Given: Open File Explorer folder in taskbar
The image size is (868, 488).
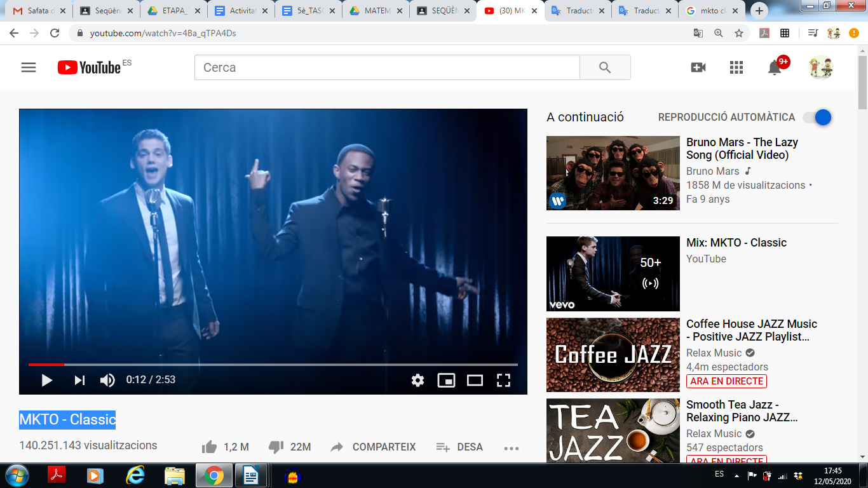Looking at the screenshot, I should tap(174, 475).
